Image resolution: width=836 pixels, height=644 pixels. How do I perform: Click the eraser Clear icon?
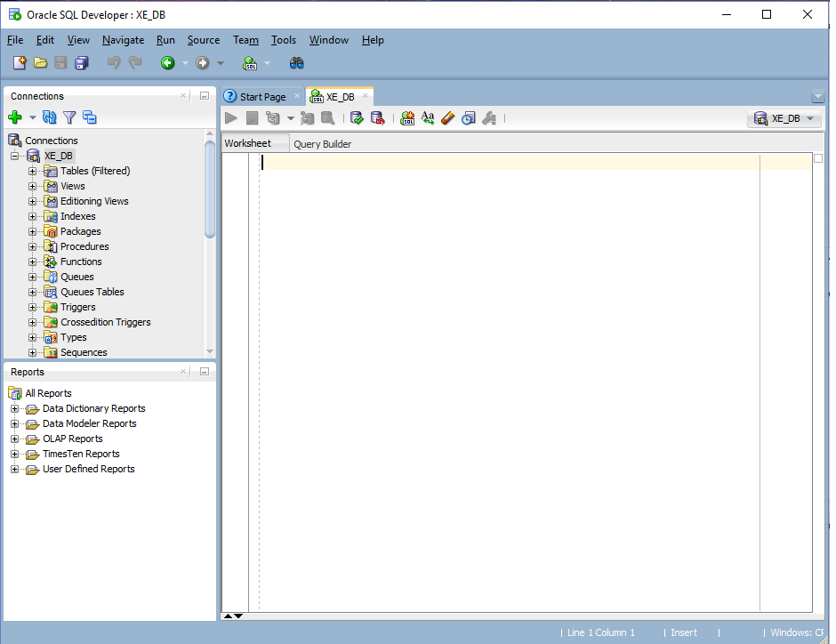448,118
